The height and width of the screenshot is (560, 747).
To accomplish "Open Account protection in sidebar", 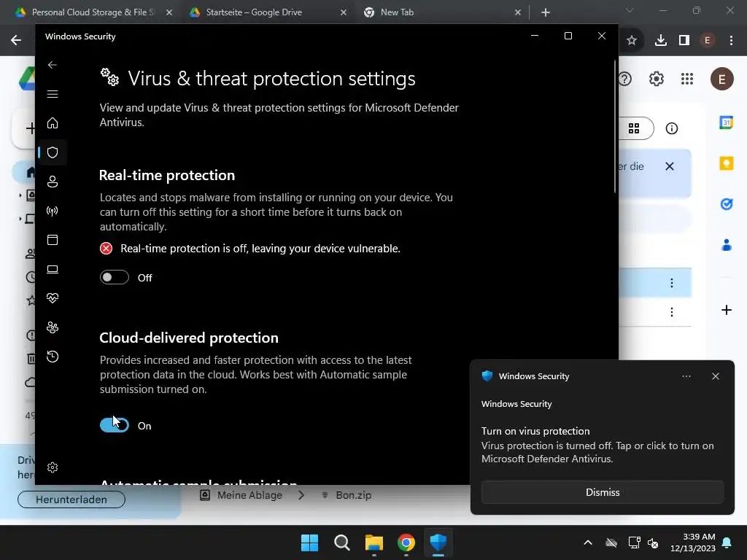I will (x=53, y=182).
